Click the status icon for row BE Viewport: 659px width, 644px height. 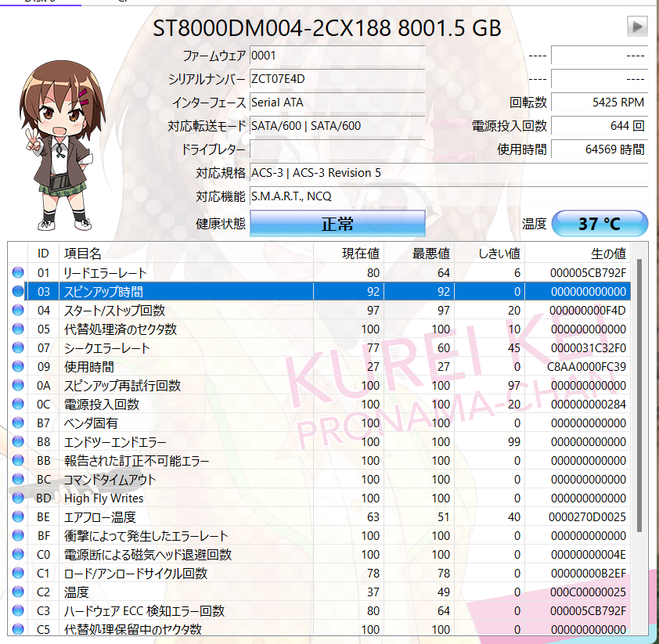pyautogui.click(x=18, y=516)
